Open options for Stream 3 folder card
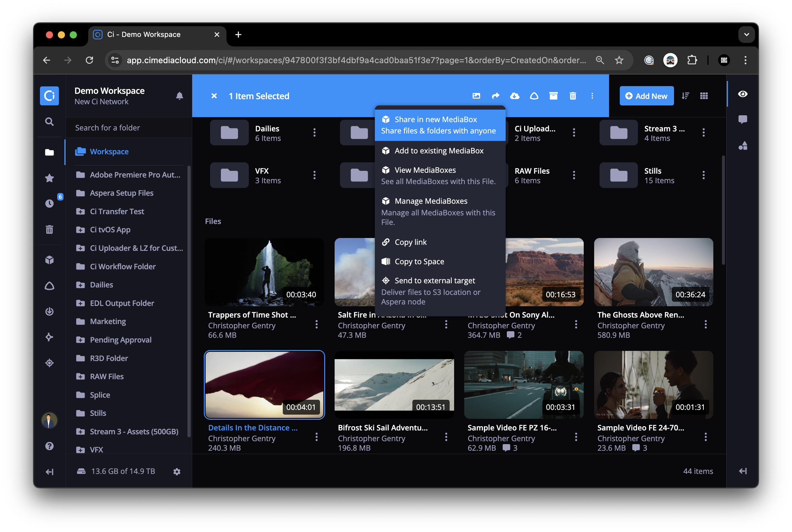This screenshot has height=532, width=792. [x=704, y=132]
